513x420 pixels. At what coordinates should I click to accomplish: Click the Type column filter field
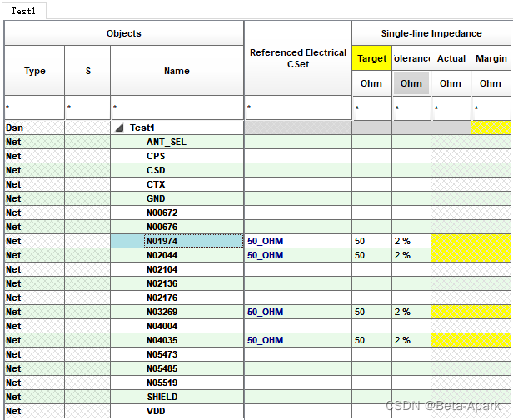point(34,108)
